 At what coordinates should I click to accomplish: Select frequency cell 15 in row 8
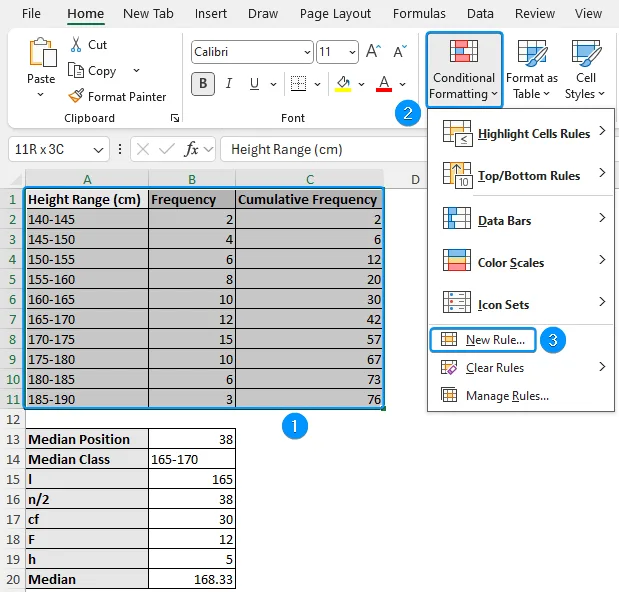coord(192,339)
